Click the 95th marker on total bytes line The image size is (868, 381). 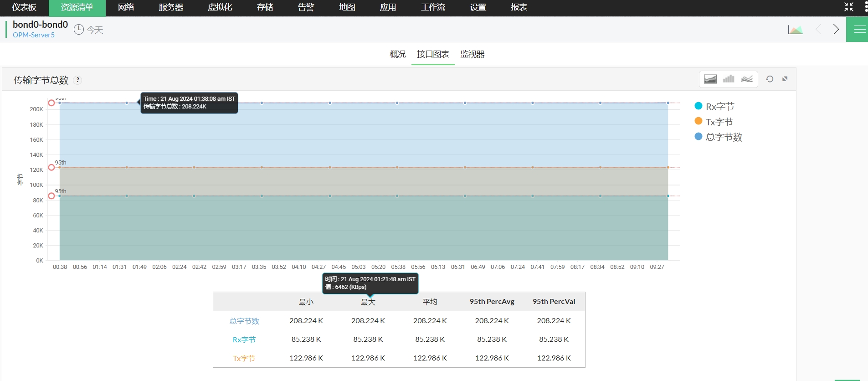pos(51,103)
